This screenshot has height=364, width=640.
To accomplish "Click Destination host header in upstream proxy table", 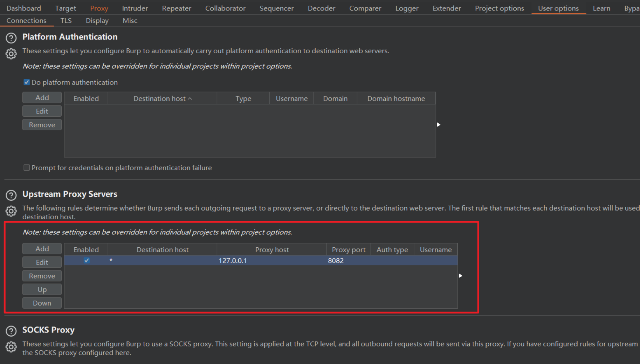I will 163,249.
